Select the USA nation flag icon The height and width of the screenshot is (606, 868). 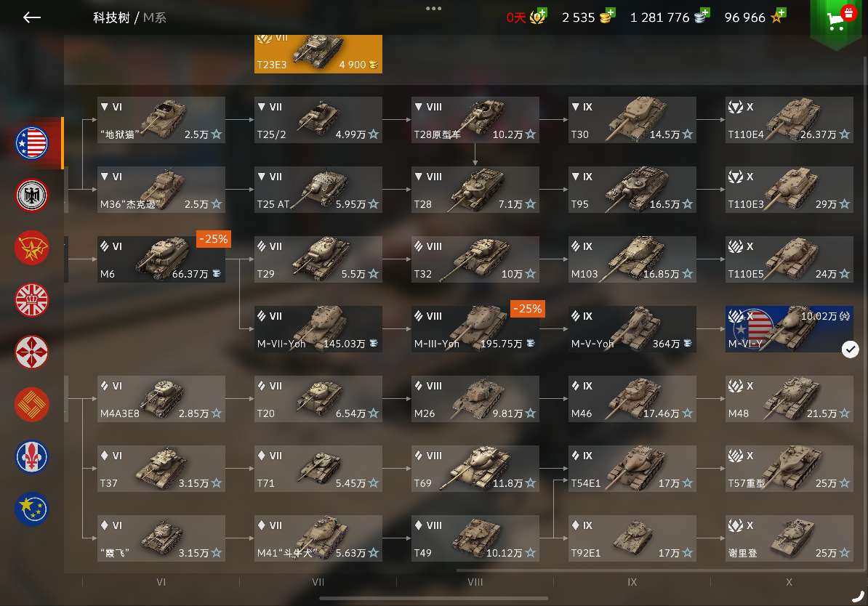point(32,143)
